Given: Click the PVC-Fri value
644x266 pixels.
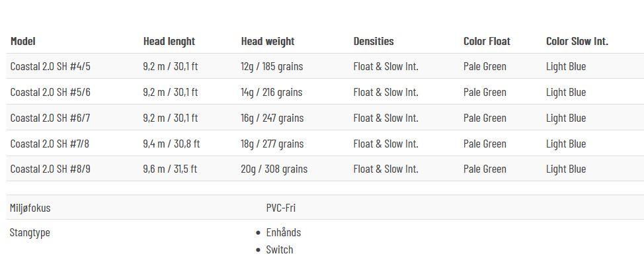Looking at the screenshot, I should [281, 208].
